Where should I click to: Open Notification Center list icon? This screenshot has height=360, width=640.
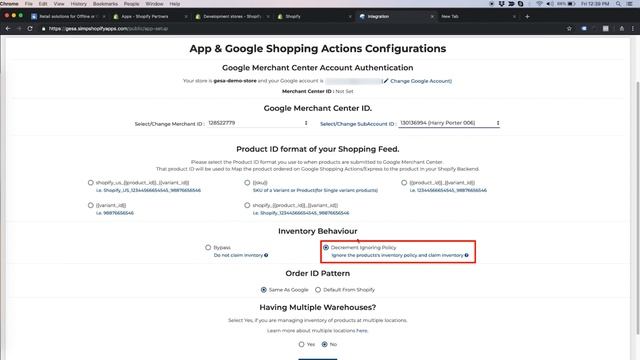[x=630, y=4]
